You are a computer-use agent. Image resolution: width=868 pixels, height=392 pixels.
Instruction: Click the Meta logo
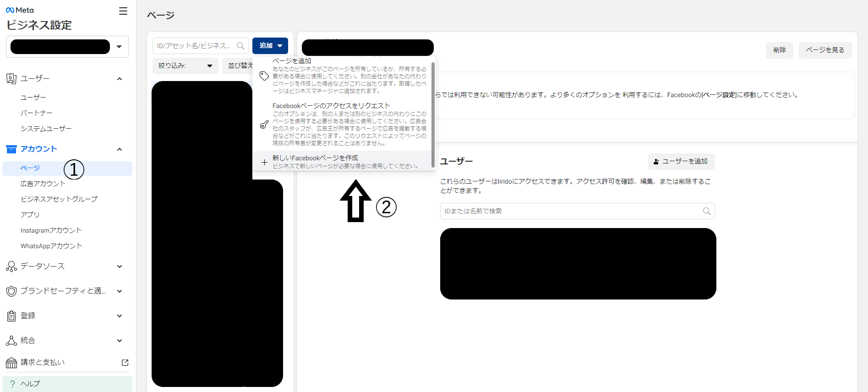pyautogui.click(x=20, y=10)
